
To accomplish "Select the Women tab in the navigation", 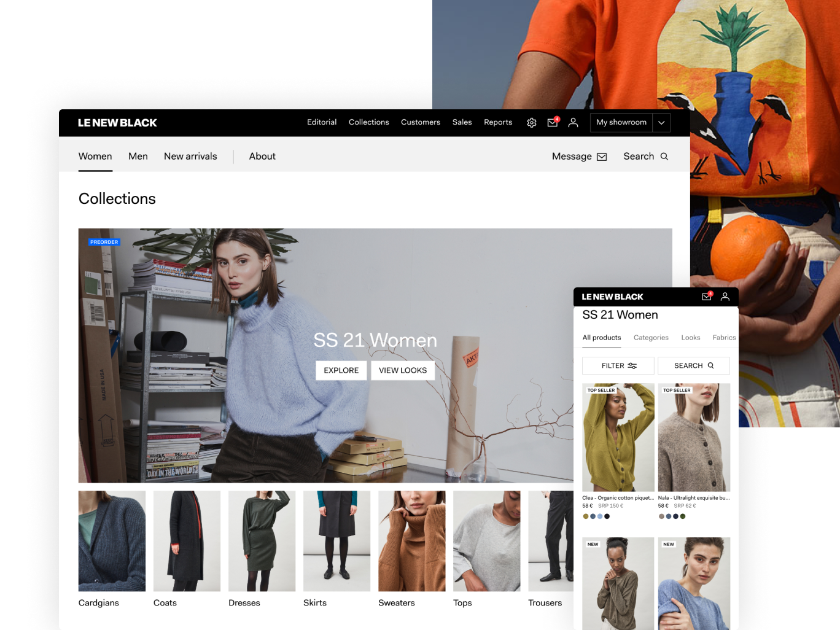I will [95, 157].
